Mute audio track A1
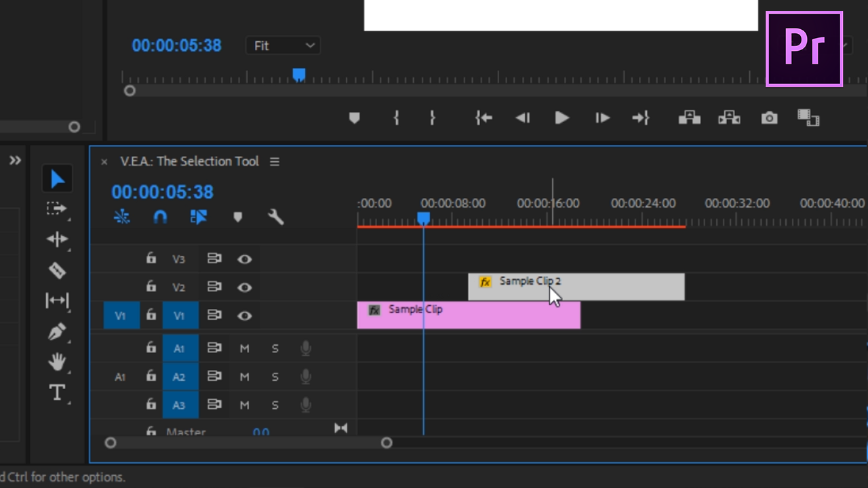The image size is (868, 488). (x=245, y=348)
